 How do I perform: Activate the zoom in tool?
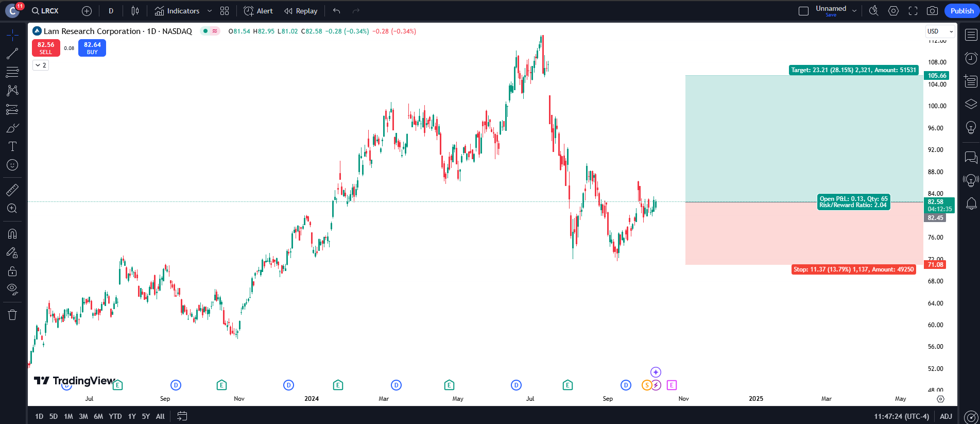pyautogui.click(x=12, y=209)
